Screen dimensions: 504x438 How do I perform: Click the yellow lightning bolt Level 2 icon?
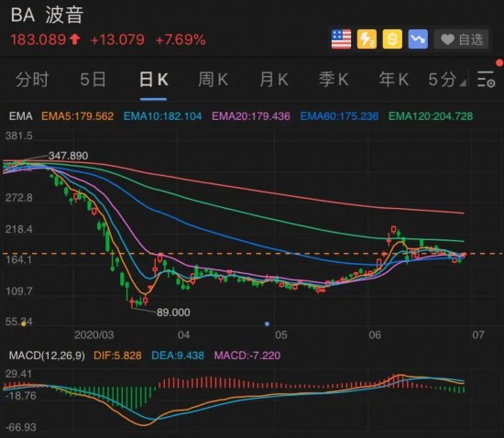(367, 39)
